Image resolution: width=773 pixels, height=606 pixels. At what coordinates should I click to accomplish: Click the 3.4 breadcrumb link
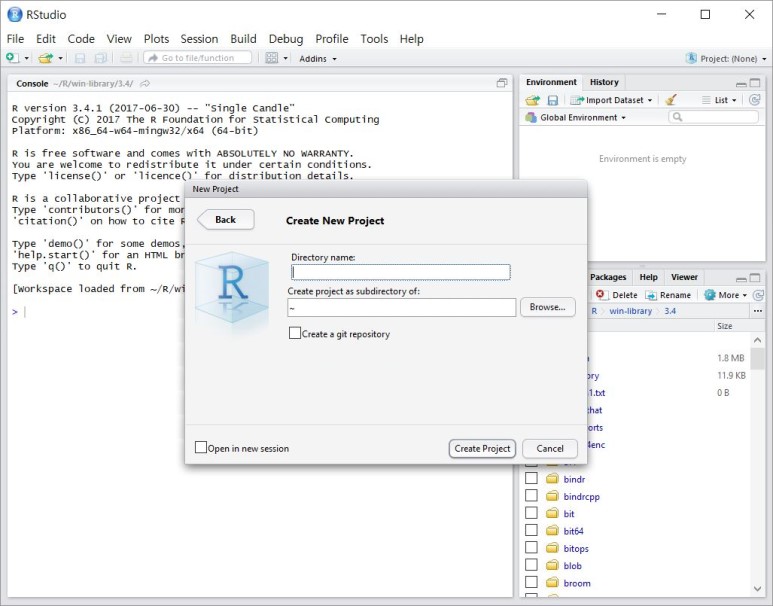click(x=670, y=311)
